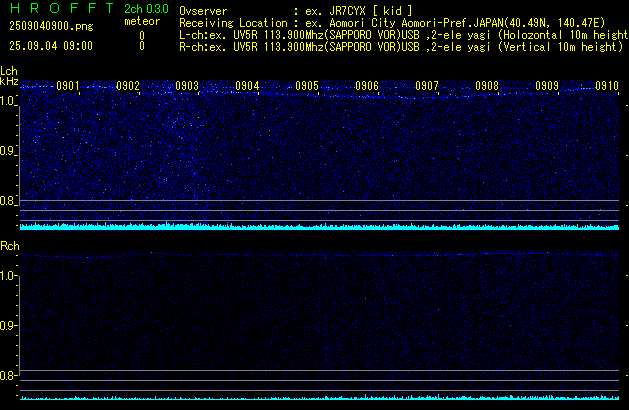Click the meteor count label

point(142,21)
